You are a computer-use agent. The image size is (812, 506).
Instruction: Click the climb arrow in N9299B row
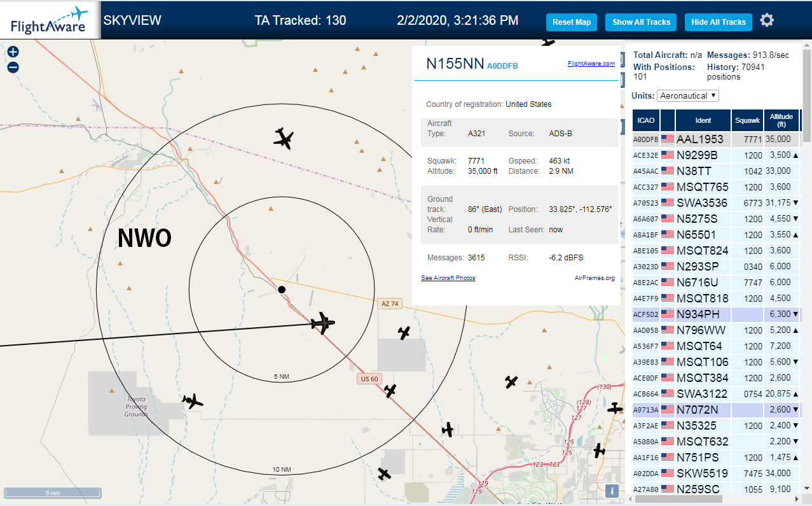795,155
